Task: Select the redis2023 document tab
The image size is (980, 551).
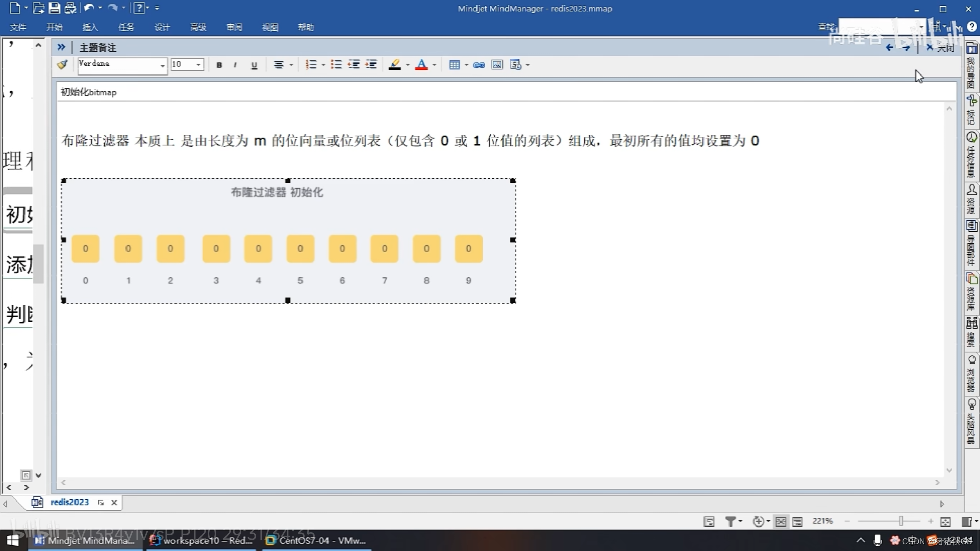Action: pyautogui.click(x=69, y=502)
